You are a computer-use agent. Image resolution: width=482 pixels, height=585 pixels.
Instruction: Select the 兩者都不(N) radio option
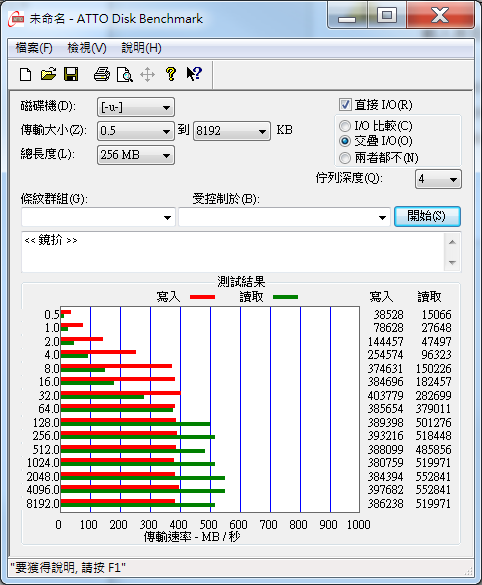345,158
